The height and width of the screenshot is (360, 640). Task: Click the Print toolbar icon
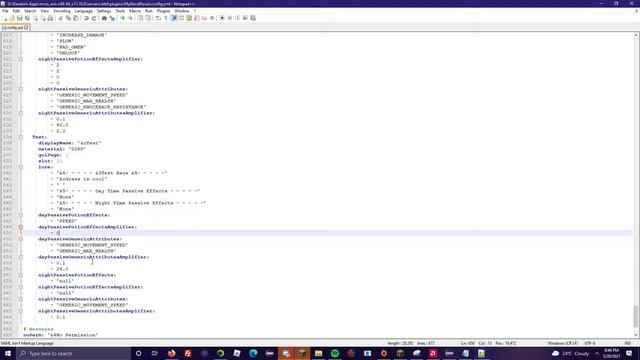[50, 18]
